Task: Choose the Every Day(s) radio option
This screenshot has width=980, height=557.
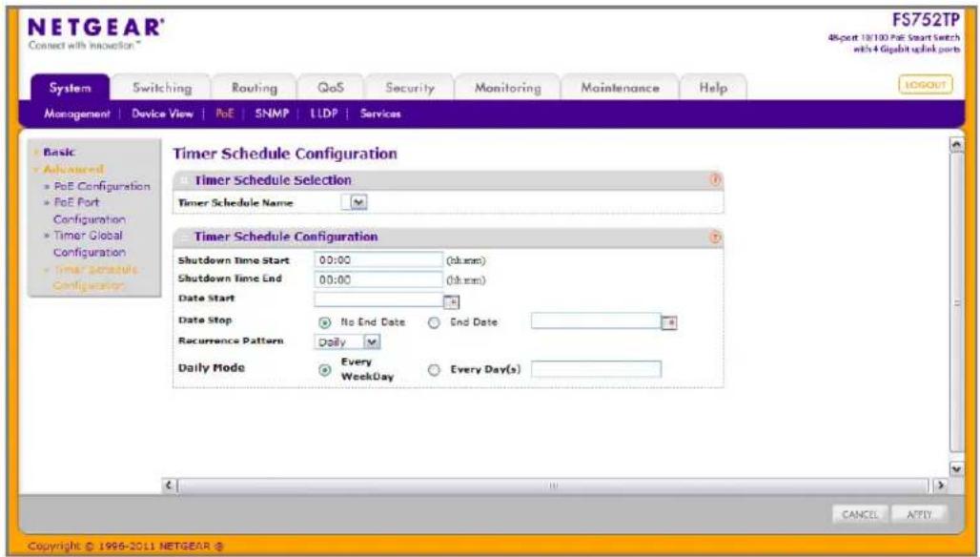Action: click(434, 369)
